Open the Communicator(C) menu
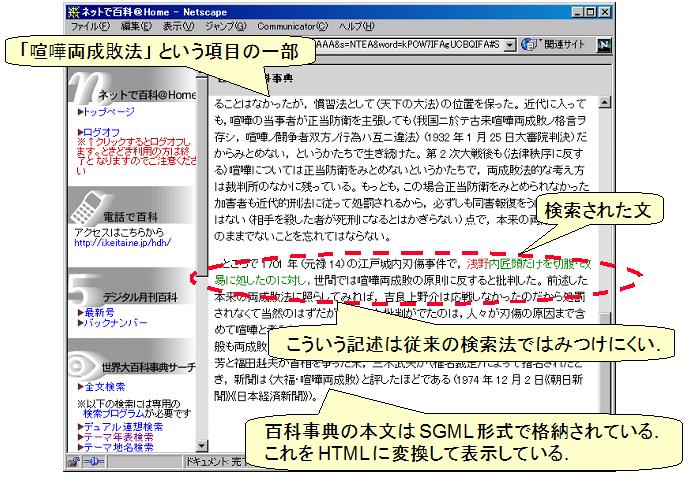The image size is (690, 480). [293, 26]
